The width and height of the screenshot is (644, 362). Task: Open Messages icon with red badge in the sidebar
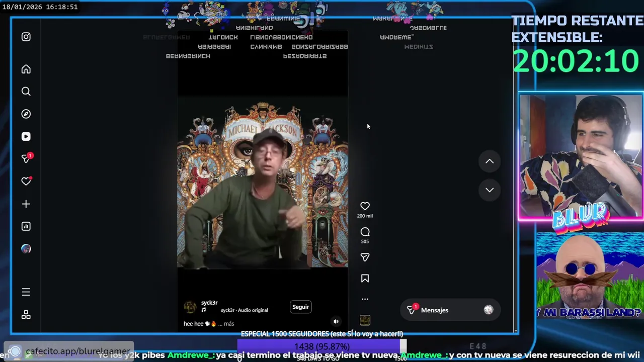point(26,158)
